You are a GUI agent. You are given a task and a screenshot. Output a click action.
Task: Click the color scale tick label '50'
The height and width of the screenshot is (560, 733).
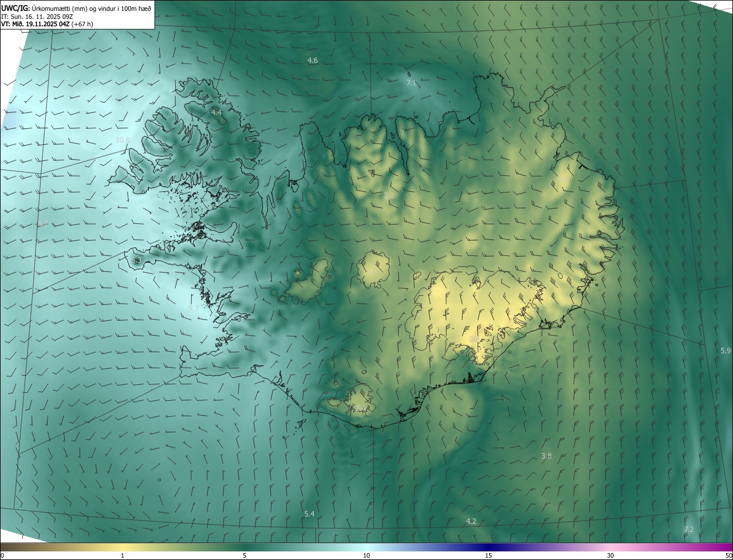tap(728, 555)
